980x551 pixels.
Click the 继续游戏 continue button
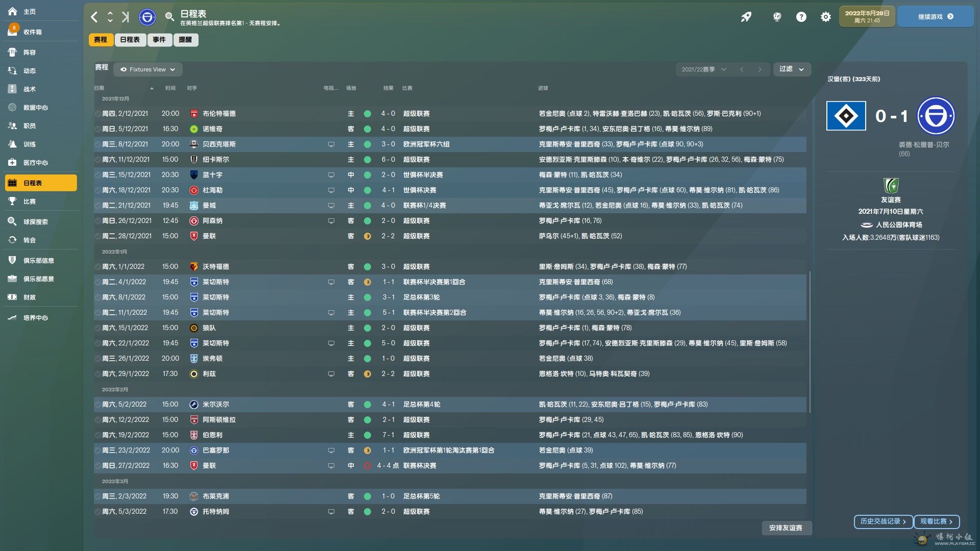tap(935, 17)
